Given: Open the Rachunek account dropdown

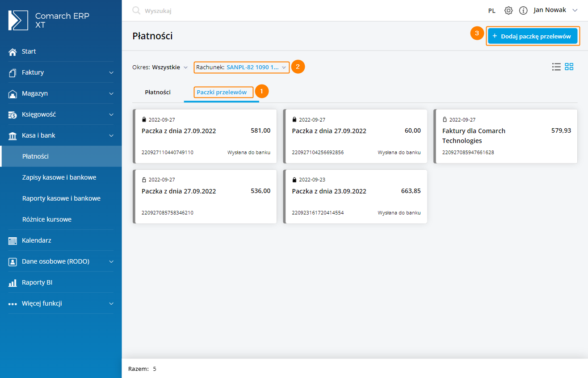Looking at the screenshot, I should click(x=241, y=67).
